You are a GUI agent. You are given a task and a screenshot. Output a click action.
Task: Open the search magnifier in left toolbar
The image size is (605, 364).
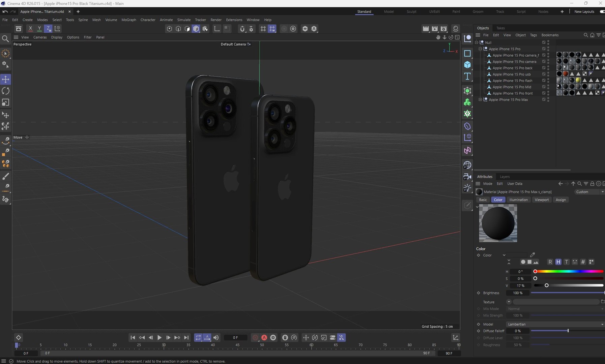5,39
